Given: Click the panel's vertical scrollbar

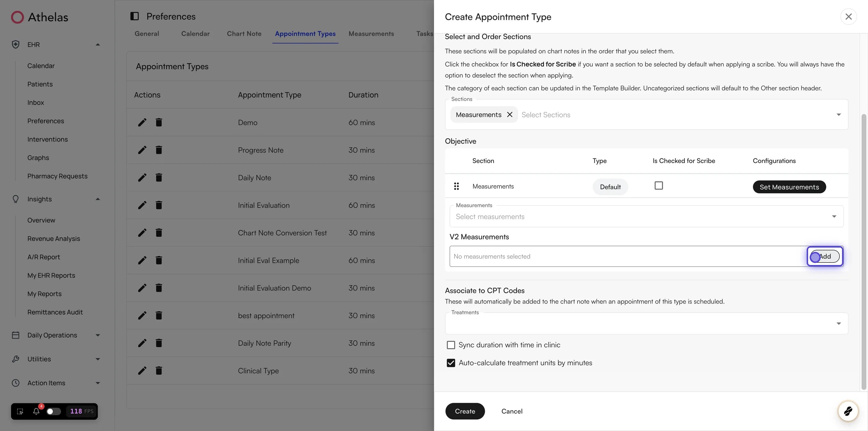Looking at the screenshot, I should point(863,251).
